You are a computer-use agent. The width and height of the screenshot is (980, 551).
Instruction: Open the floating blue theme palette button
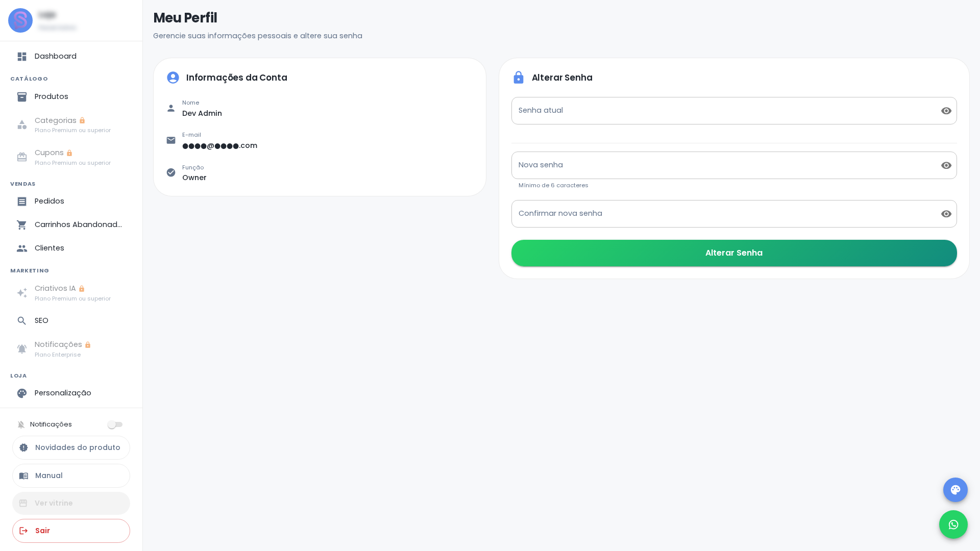coord(955,490)
